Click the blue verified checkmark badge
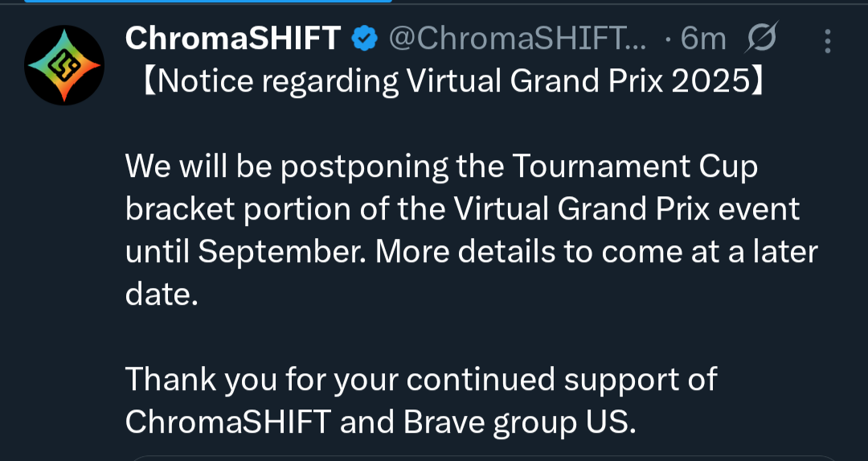 [365, 39]
